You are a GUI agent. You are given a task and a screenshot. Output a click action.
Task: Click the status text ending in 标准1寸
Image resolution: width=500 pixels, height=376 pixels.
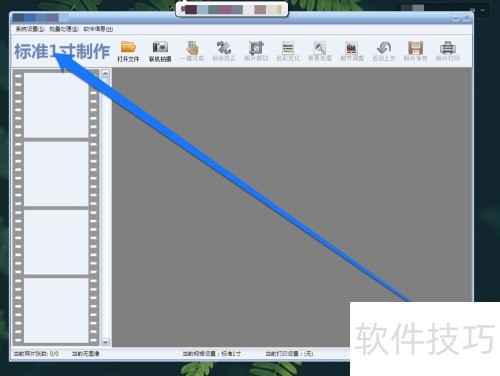point(212,353)
